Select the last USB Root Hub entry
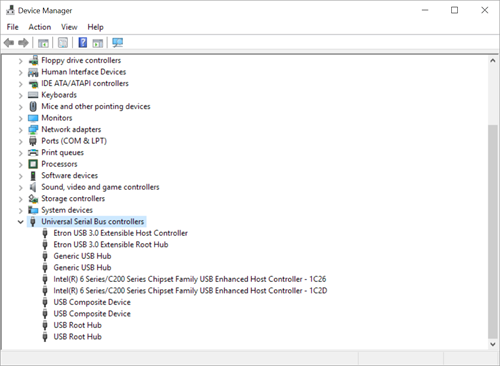The image size is (500, 366). tap(77, 337)
